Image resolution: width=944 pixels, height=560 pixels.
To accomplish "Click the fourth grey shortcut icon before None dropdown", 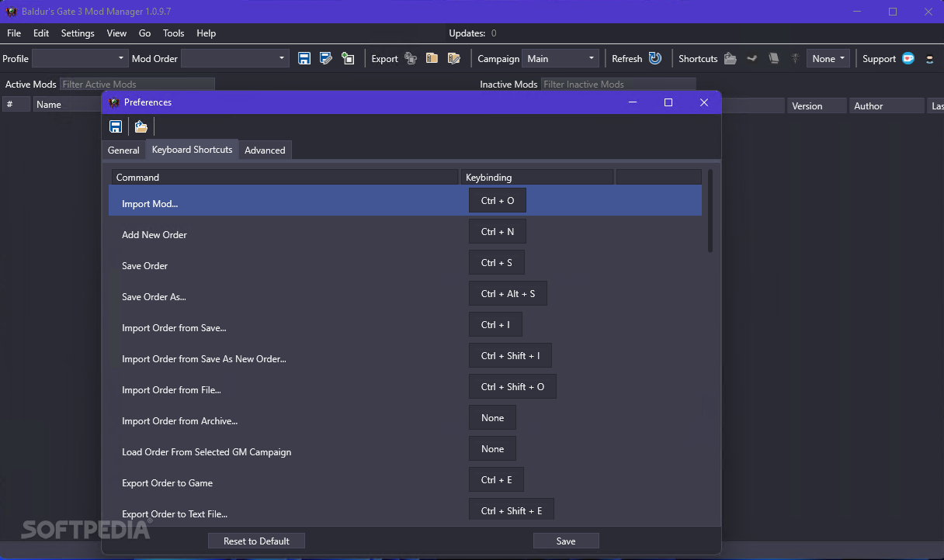I will 795,58.
